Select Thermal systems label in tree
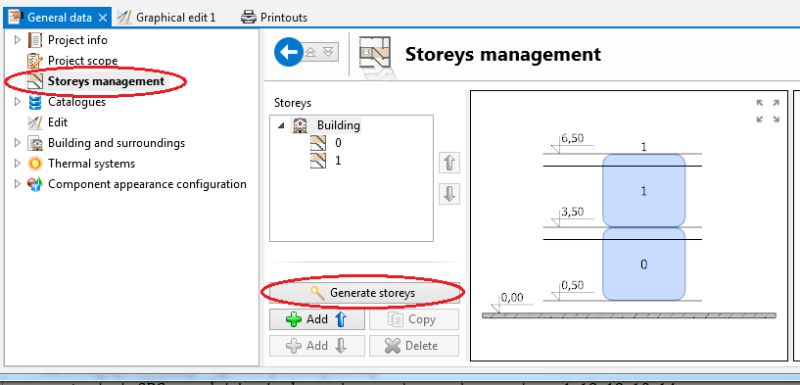800x385 pixels. coord(91,164)
